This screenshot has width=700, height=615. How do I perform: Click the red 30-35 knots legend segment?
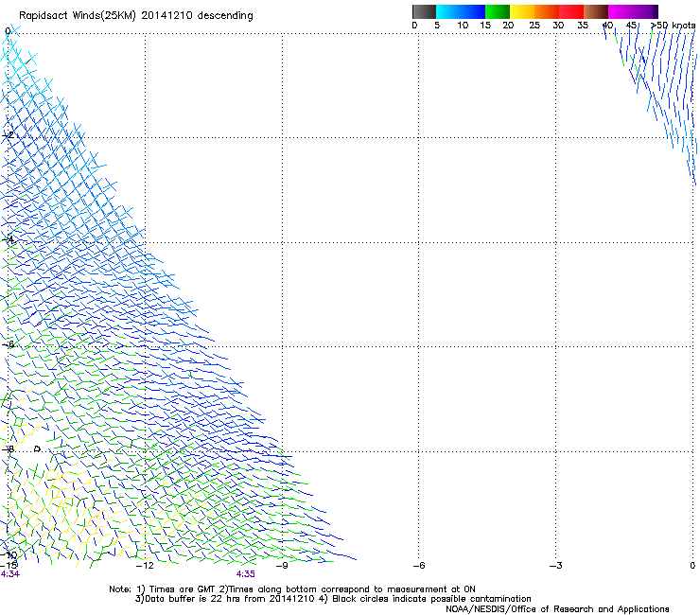click(x=571, y=11)
